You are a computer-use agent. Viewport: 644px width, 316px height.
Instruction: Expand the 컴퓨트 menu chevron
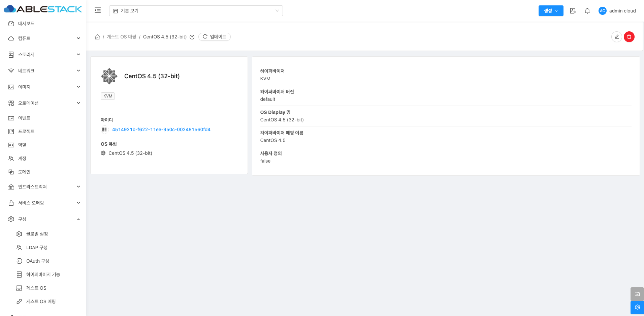pyautogui.click(x=78, y=38)
